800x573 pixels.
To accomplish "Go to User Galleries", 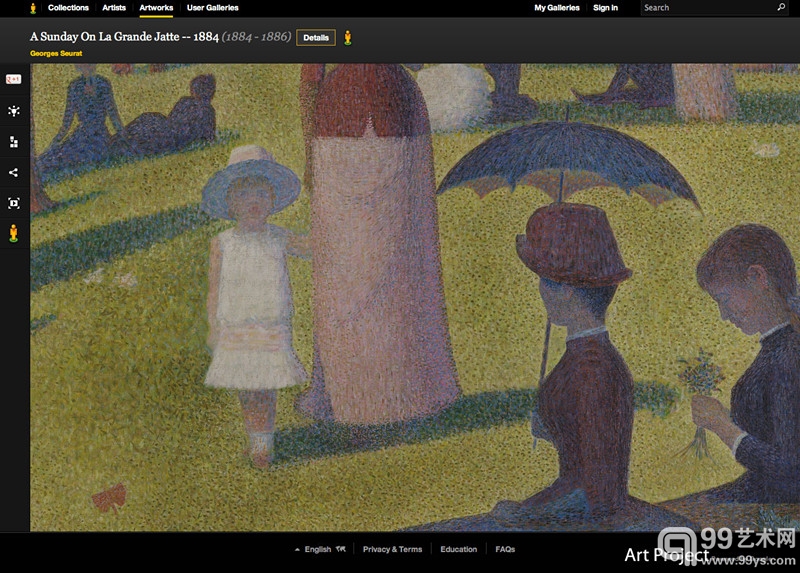I will point(213,8).
